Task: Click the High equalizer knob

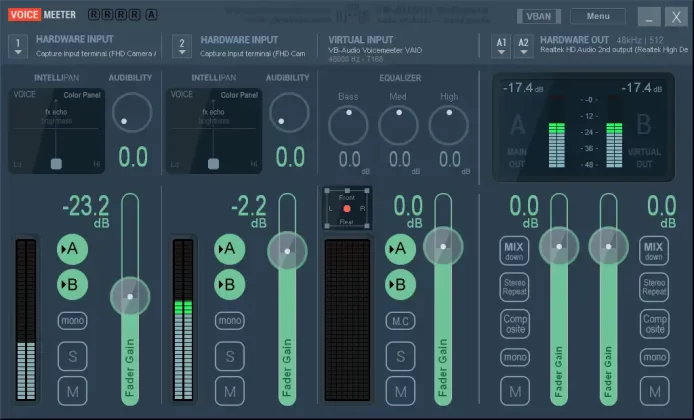Action: (x=448, y=125)
